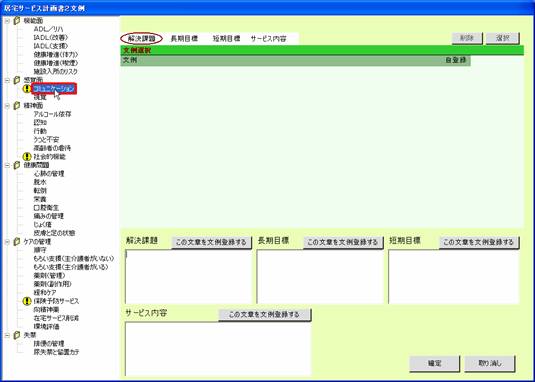Screen dimensions: 535x382
Task: Select アルコール依存 in the tree
Action: [x=52, y=114]
